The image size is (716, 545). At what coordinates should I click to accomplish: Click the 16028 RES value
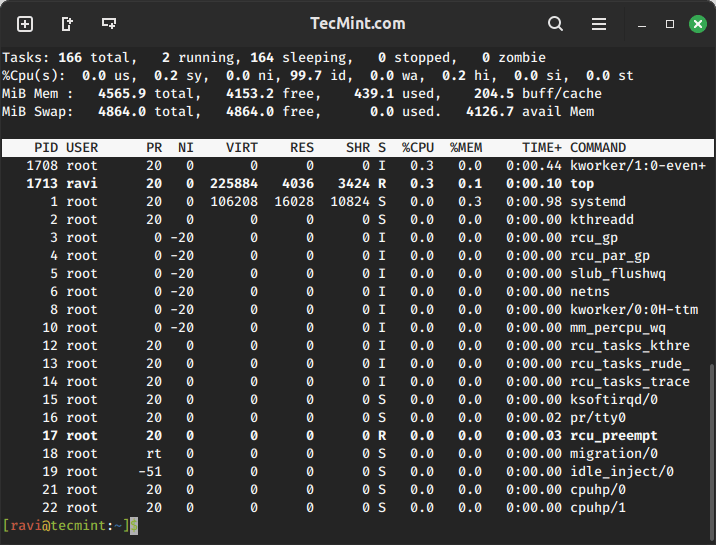coord(294,202)
